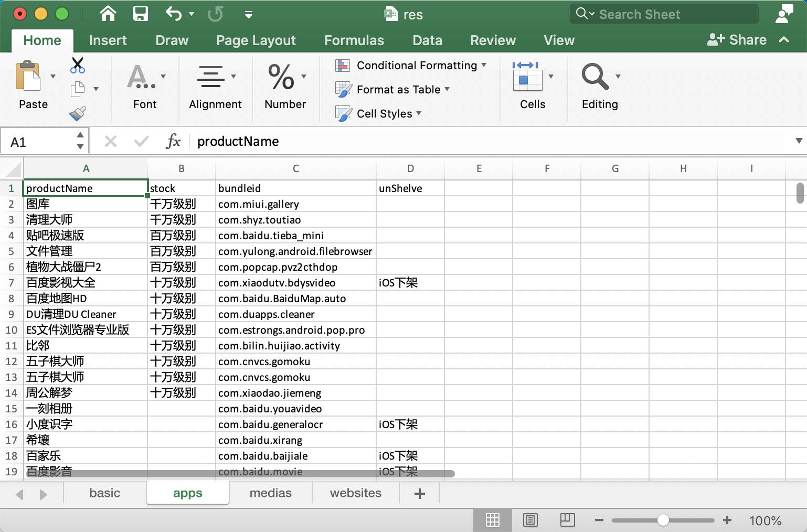Image resolution: width=807 pixels, height=532 pixels.
Task: Expand the Copy options arrow
Action: click(96, 89)
